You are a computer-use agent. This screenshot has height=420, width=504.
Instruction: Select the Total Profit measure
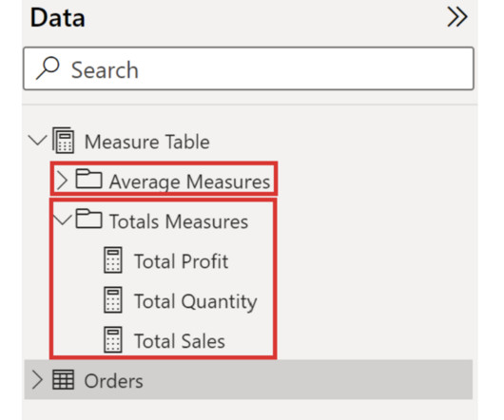181,260
